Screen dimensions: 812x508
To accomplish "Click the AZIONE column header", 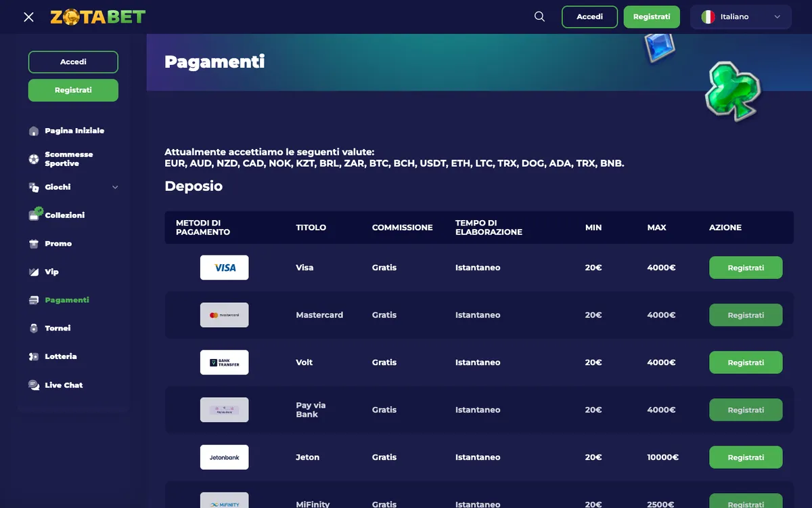I will point(725,228).
